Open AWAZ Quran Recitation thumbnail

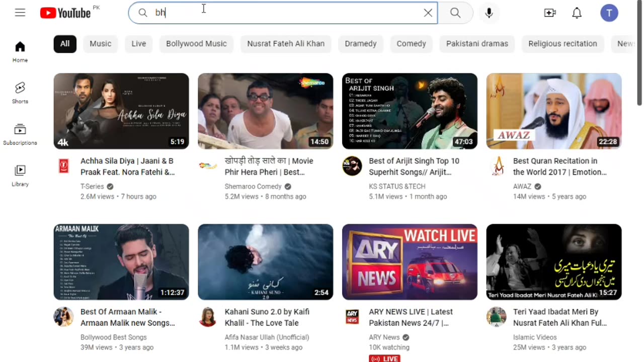click(554, 111)
